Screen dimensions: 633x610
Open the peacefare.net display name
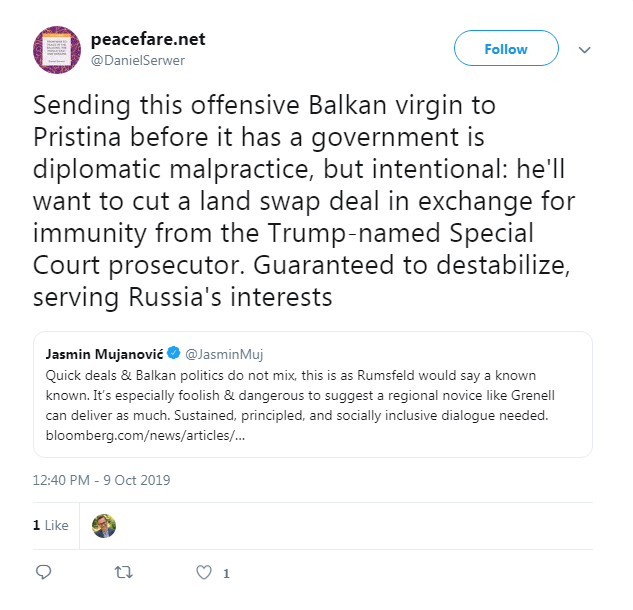pyautogui.click(x=147, y=40)
